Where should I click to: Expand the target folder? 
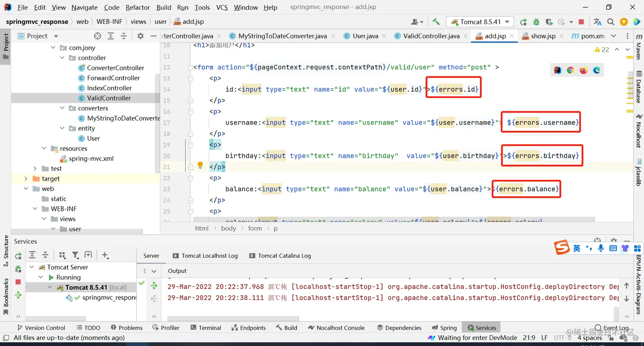(x=26, y=178)
